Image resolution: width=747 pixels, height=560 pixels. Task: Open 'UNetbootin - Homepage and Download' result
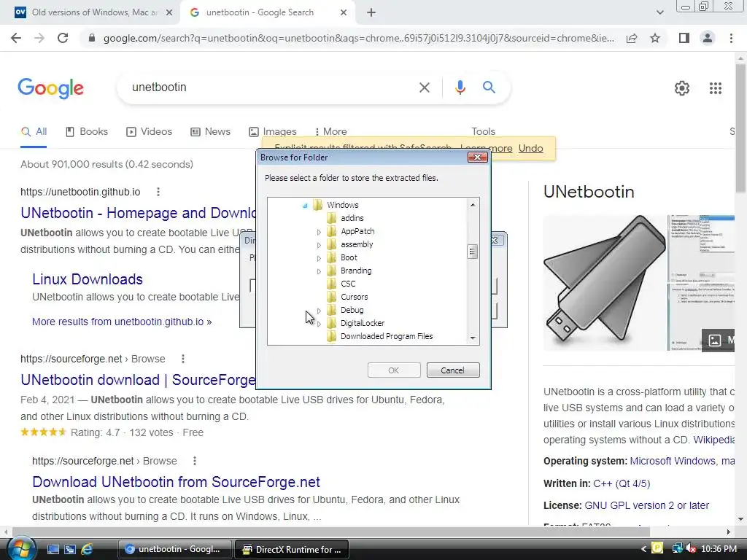pyautogui.click(x=138, y=213)
